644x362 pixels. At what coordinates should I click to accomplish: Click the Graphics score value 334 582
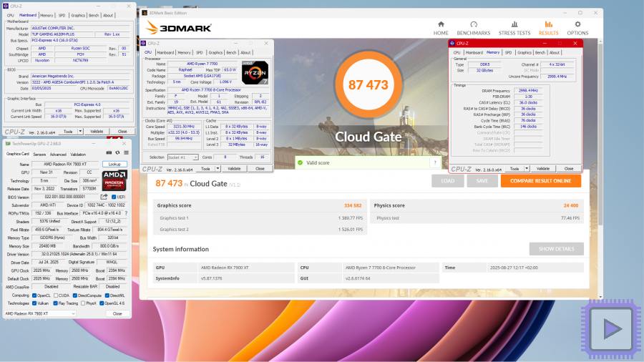click(353, 205)
